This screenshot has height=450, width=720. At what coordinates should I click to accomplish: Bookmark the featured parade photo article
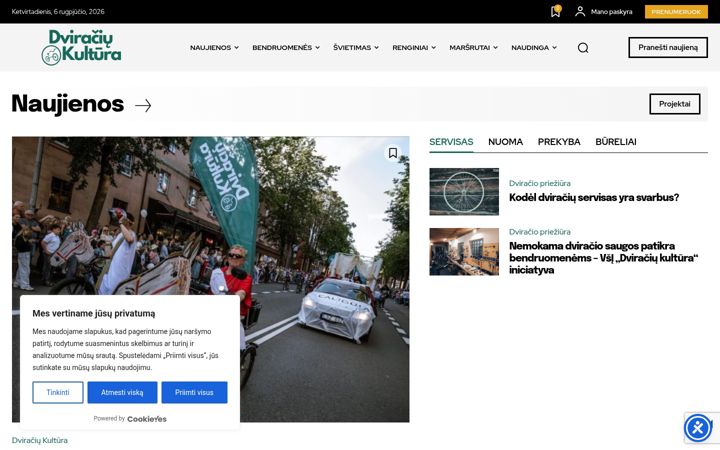[393, 152]
